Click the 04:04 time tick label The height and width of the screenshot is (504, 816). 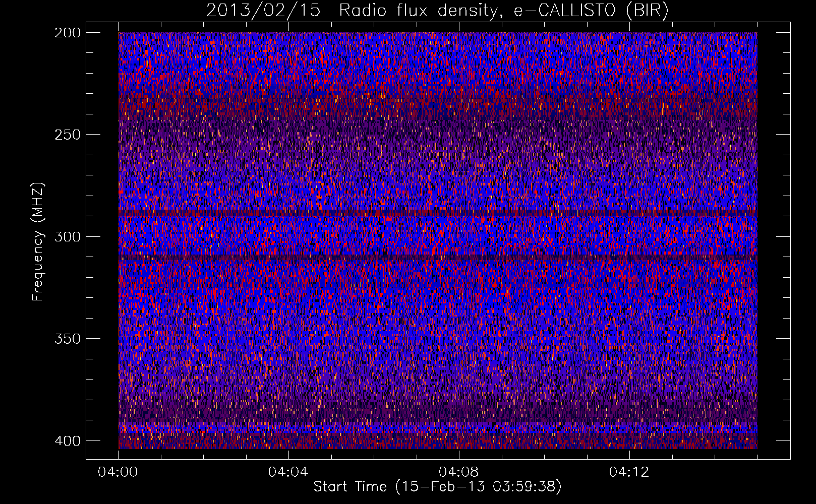point(288,472)
